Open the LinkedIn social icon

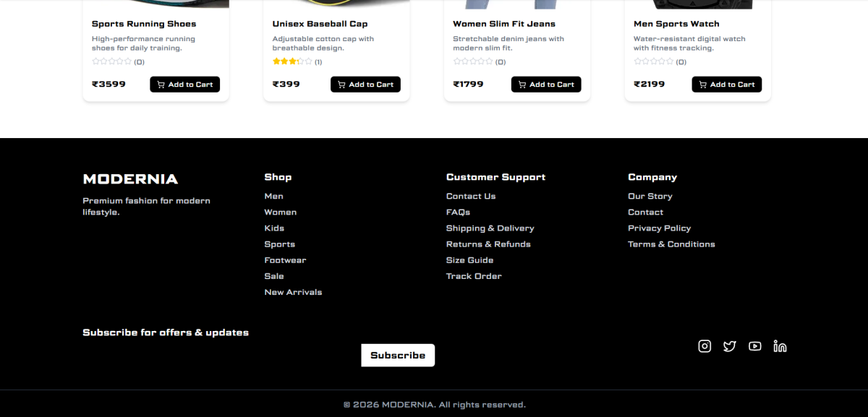pyautogui.click(x=780, y=346)
